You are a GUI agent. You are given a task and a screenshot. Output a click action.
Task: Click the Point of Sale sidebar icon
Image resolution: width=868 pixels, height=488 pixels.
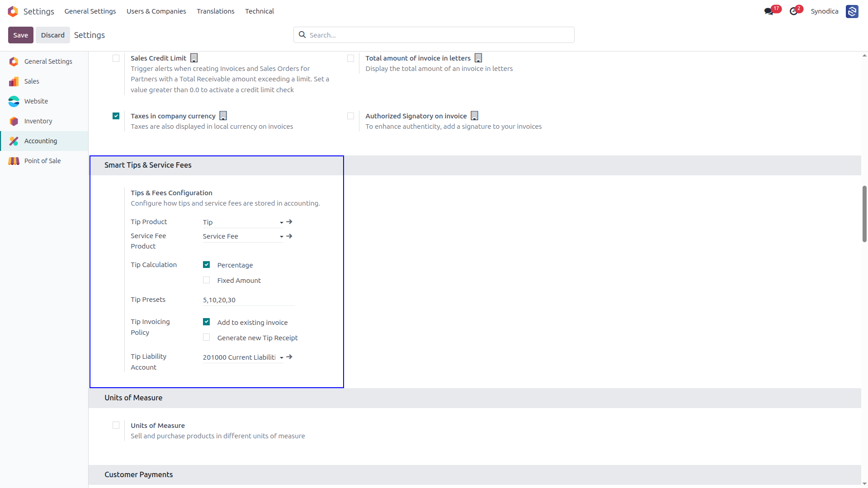pos(14,161)
